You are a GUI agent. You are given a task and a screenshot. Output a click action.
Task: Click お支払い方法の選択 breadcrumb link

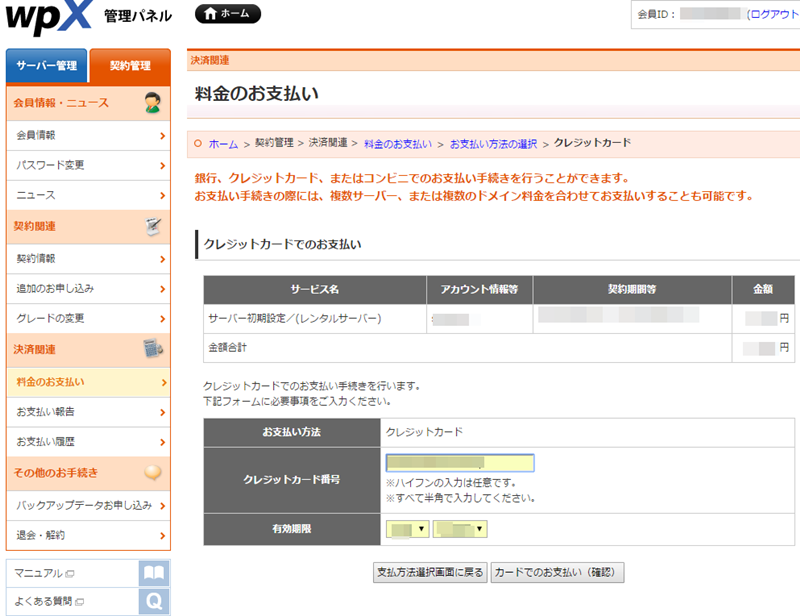point(493,144)
